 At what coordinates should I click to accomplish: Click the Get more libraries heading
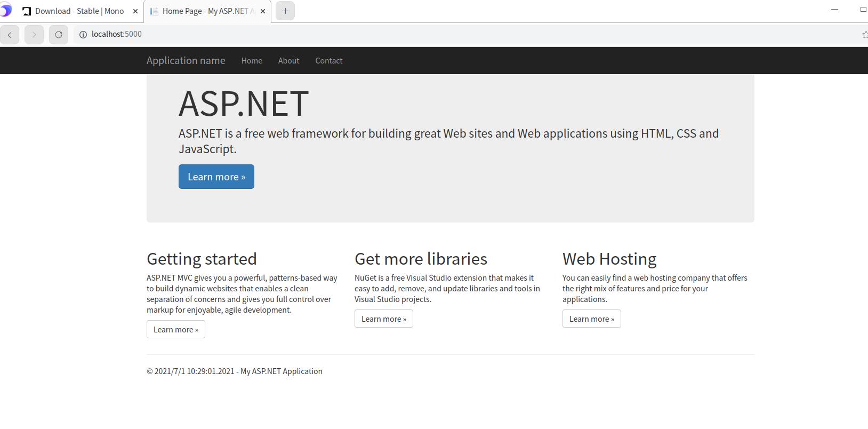[421, 259]
